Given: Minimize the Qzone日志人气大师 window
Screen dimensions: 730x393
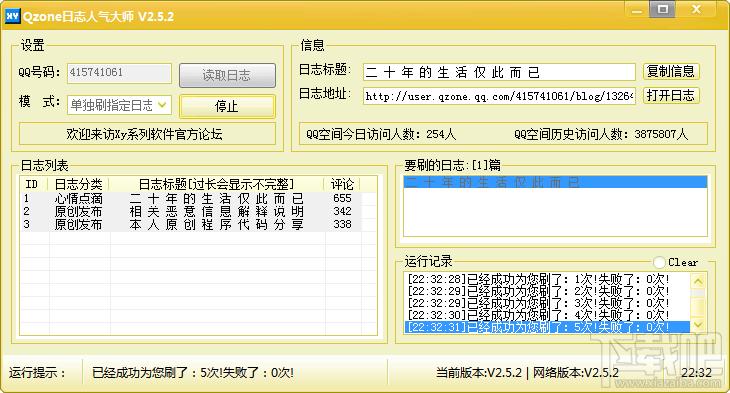Looking at the screenshot, I should coord(637,10).
